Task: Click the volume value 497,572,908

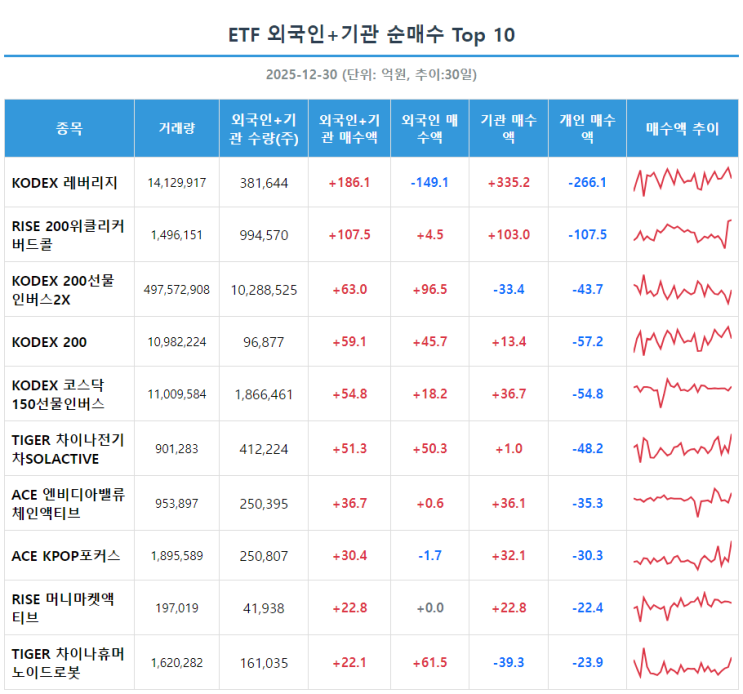Action: [177, 290]
